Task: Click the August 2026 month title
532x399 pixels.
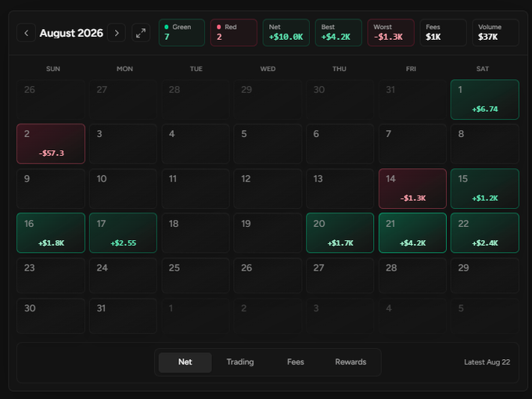Action: click(x=71, y=33)
